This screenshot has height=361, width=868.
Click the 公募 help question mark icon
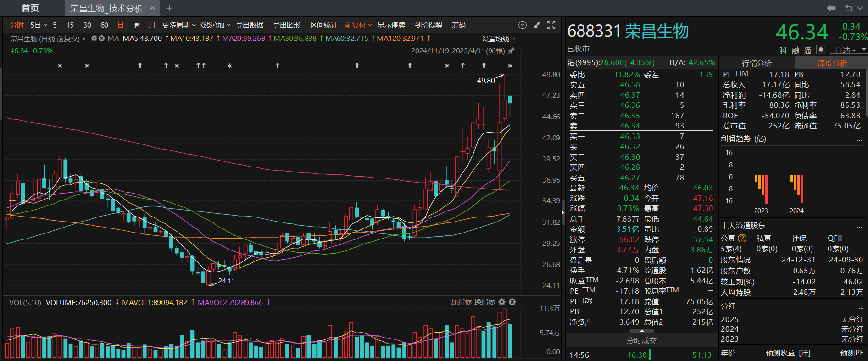[x=742, y=238]
